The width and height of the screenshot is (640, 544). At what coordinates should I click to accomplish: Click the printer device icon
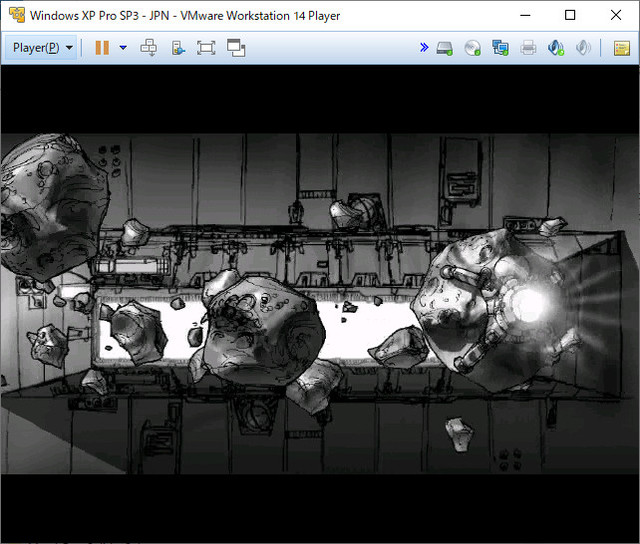(528, 48)
